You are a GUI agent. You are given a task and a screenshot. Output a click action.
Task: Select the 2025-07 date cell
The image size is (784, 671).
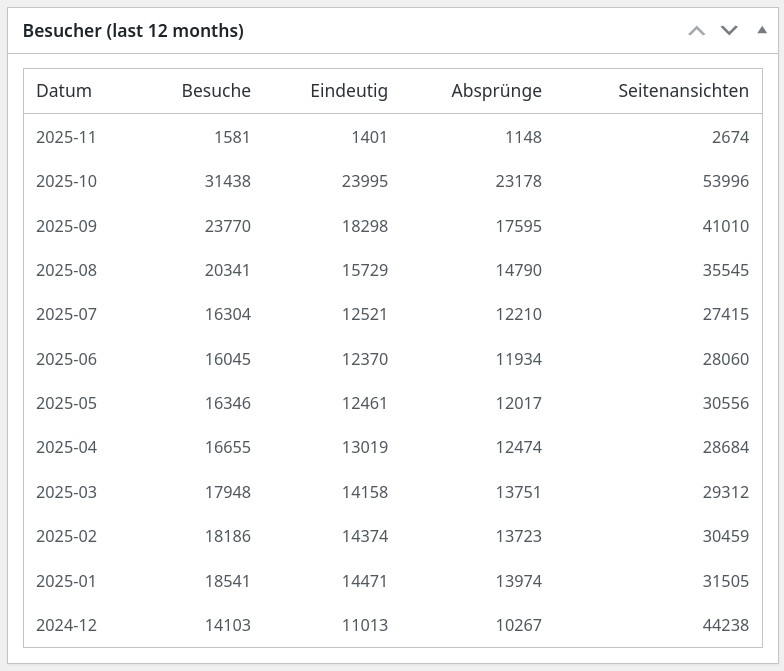(66, 314)
